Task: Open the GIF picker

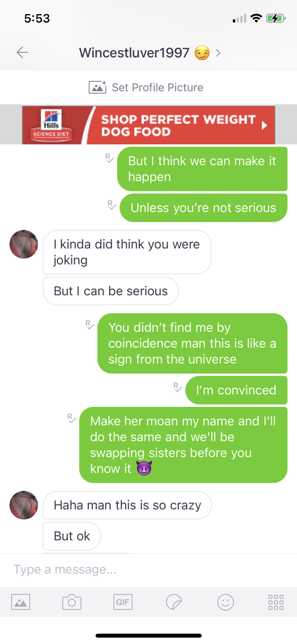Action: pos(123,602)
